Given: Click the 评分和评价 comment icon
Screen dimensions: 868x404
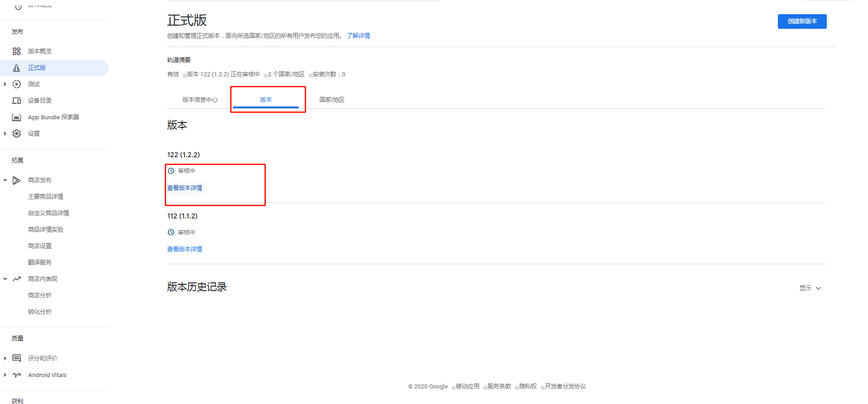Looking at the screenshot, I should click(x=16, y=358).
